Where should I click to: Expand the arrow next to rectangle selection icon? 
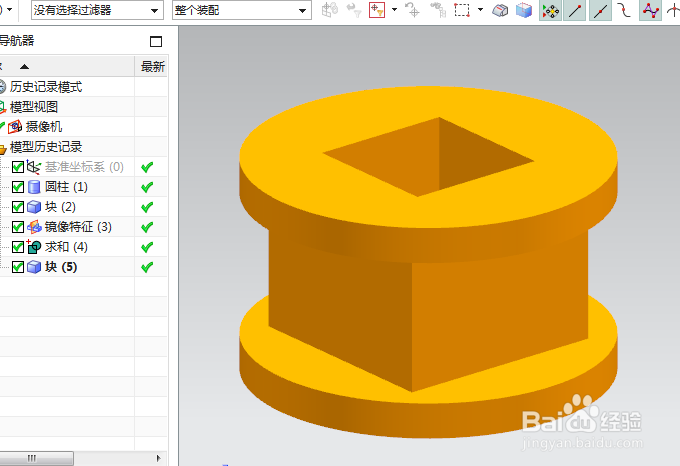481,10
